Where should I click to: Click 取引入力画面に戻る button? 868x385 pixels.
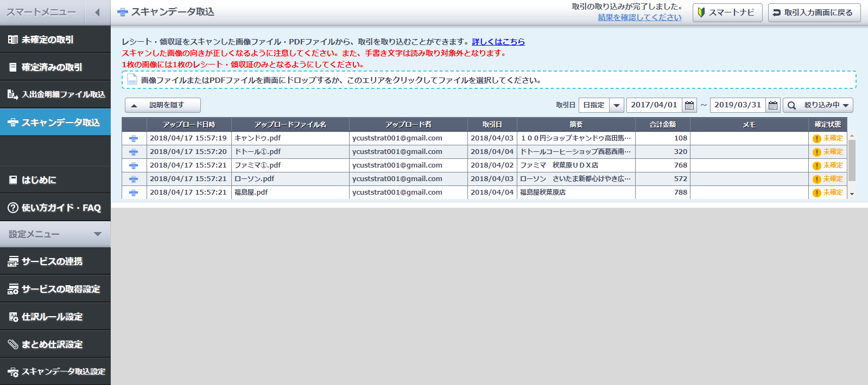tap(814, 12)
